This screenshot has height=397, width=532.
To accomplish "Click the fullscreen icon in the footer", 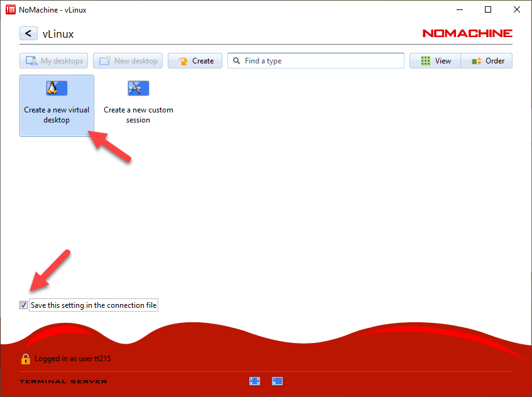I will 254,381.
